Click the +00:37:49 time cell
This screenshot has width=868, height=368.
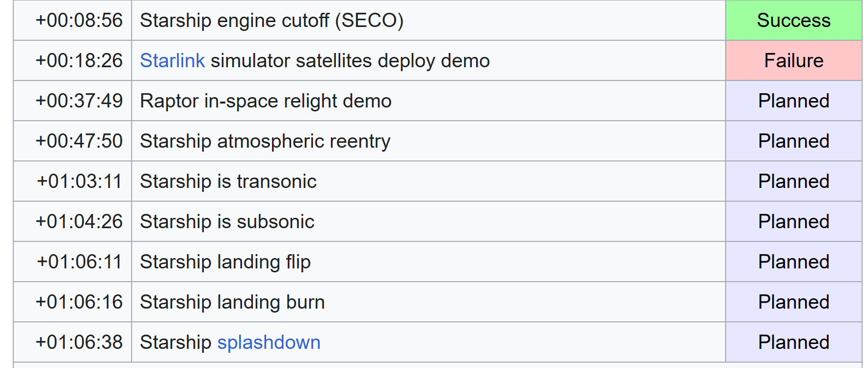73,101
